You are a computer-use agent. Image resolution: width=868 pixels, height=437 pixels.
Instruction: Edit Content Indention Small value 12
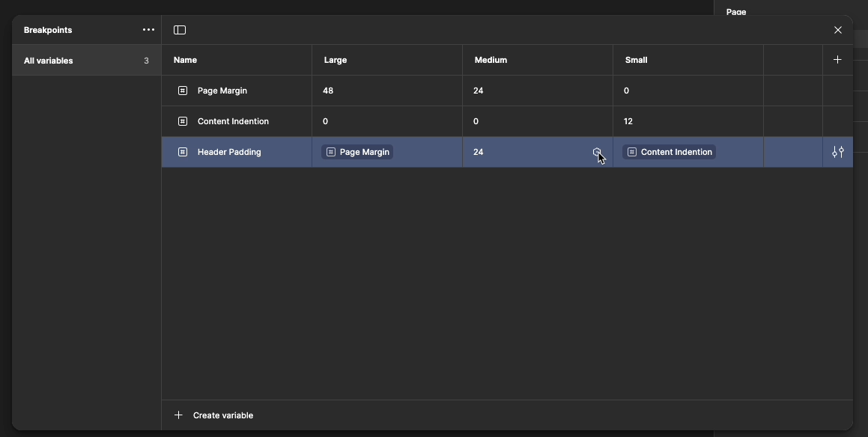coord(688,121)
